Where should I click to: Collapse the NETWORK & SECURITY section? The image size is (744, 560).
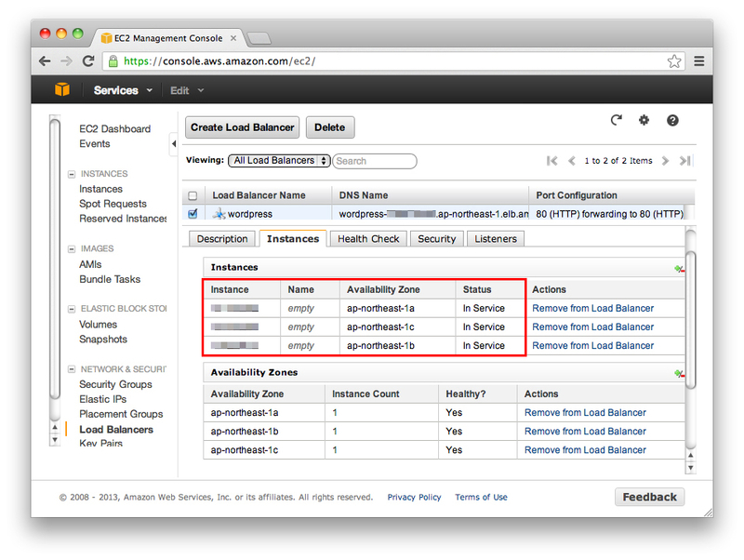pyautogui.click(x=72, y=369)
